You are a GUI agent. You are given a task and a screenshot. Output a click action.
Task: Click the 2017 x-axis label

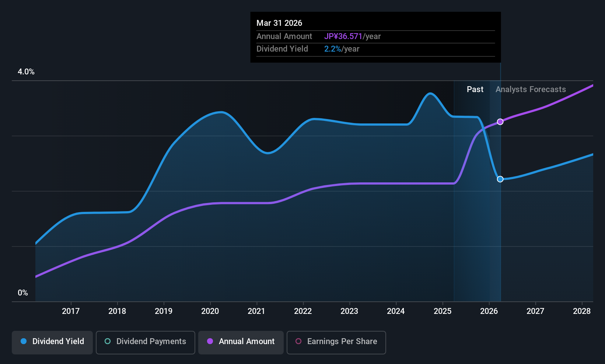point(71,311)
